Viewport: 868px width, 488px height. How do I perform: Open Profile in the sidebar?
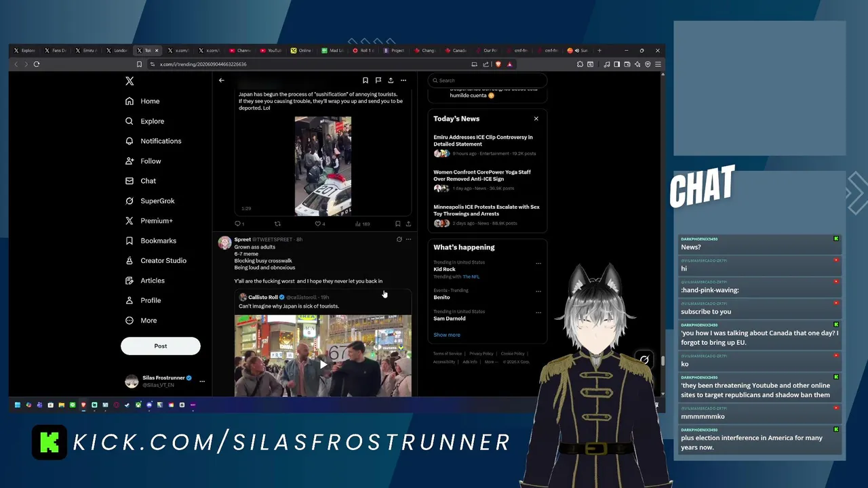(143, 300)
